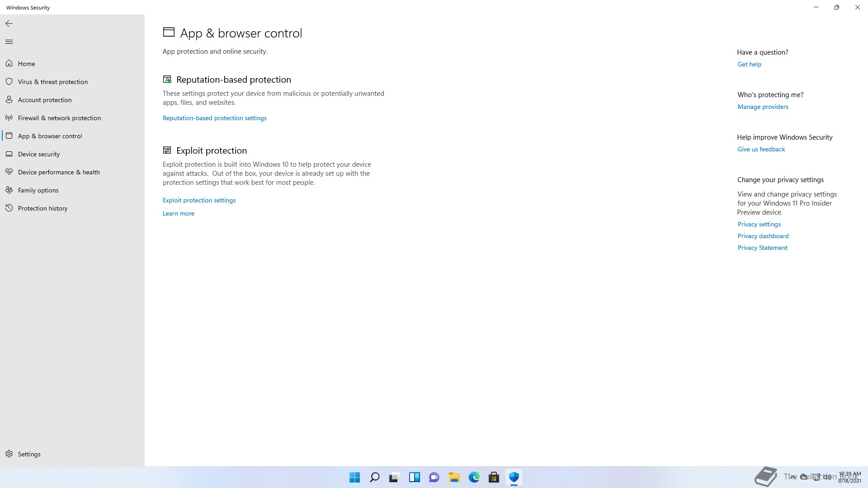Click the Reputation-based protection heading text

tap(234, 80)
